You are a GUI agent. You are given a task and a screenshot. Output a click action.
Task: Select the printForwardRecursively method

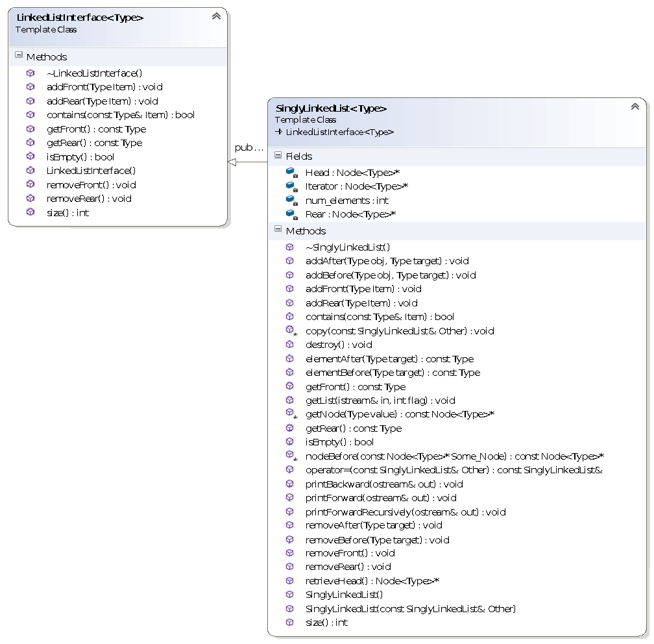coord(406,512)
